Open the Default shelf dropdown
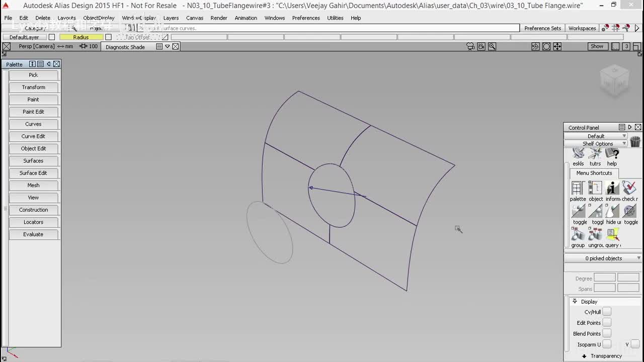The height and width of the screenshot is (362, 644). (x=596, y=136)
